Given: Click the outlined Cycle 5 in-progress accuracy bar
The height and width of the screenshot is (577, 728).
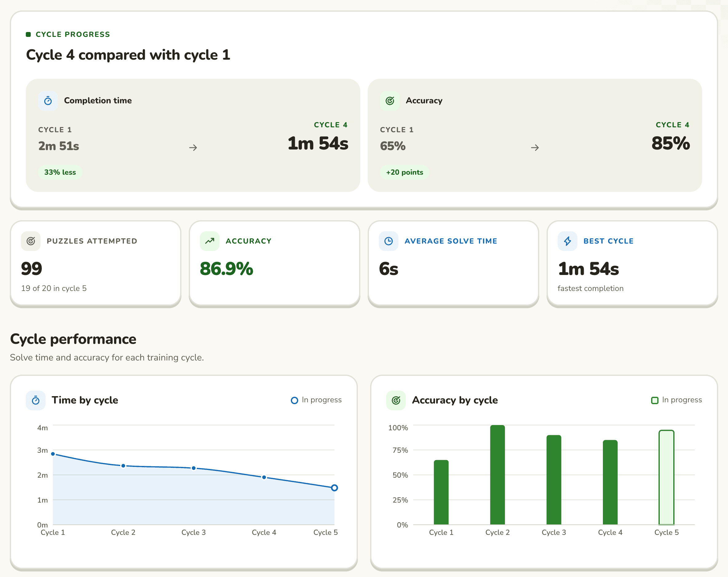Looking at the screenshot, I should pyautogui.click(x=667, y=477).
